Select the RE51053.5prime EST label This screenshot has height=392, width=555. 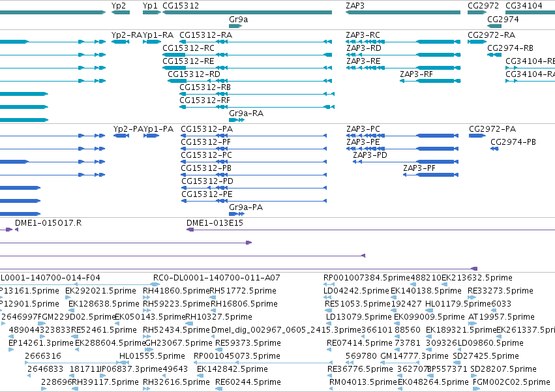coord(357,304)
